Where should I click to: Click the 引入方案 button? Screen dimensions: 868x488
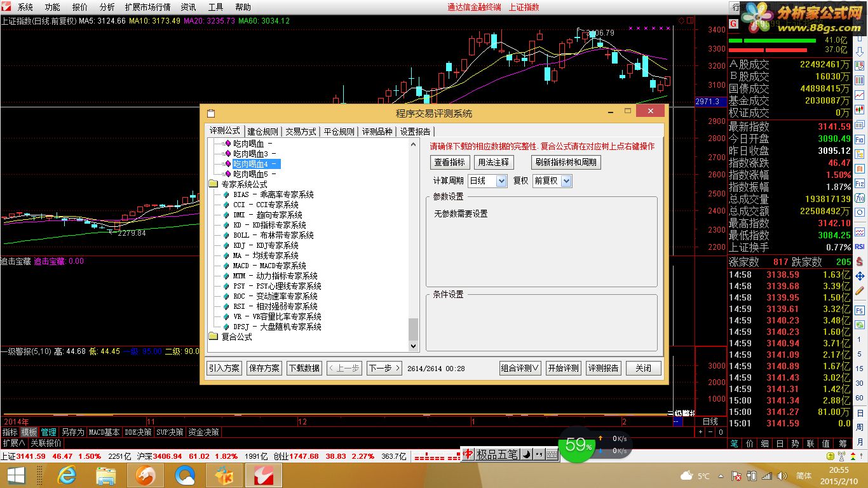coord(224,368)
